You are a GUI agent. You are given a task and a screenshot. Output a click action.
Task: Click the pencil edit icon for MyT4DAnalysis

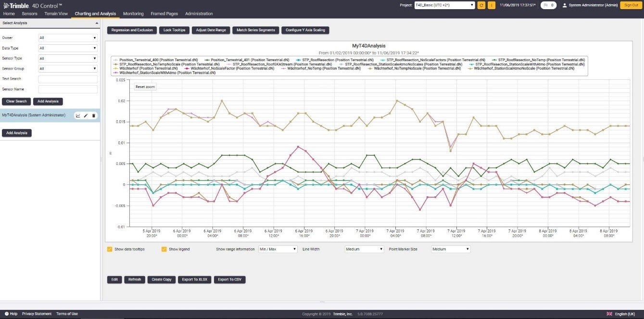86,115
